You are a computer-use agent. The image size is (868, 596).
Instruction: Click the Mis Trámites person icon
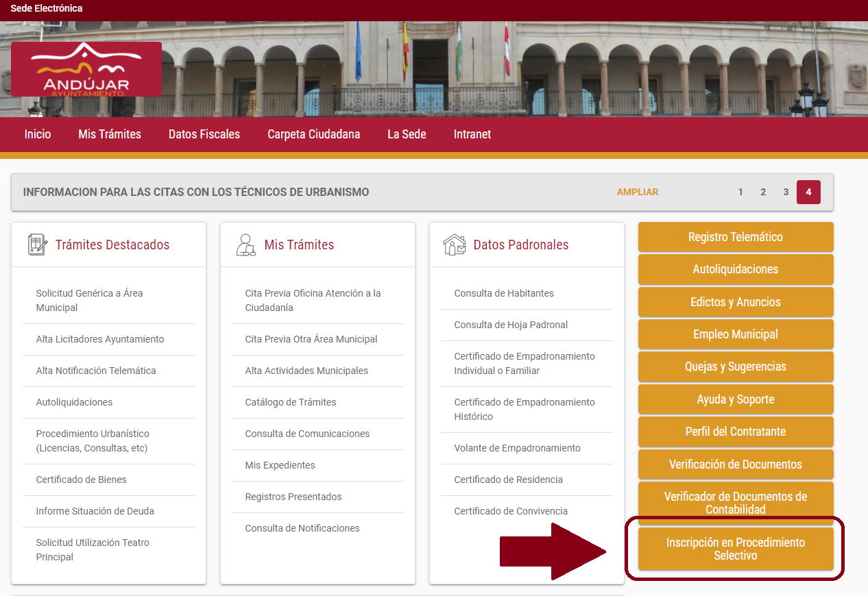246,245
